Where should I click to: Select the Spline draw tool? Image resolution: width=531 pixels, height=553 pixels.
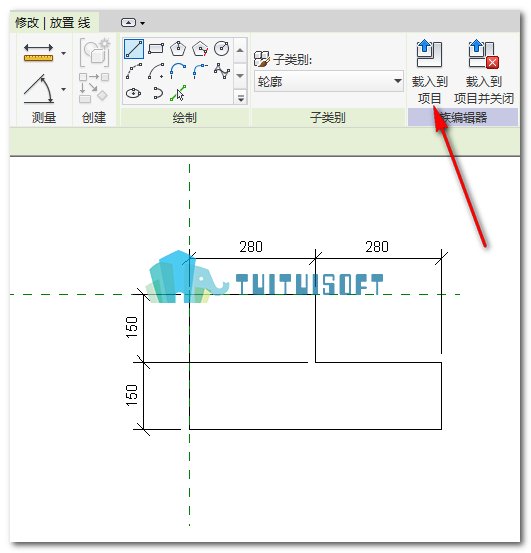tap(222, 72)
